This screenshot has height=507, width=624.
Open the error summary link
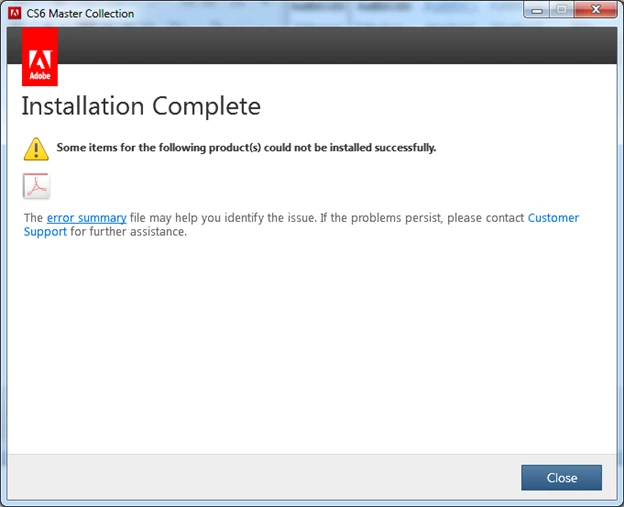pos(87,218)
